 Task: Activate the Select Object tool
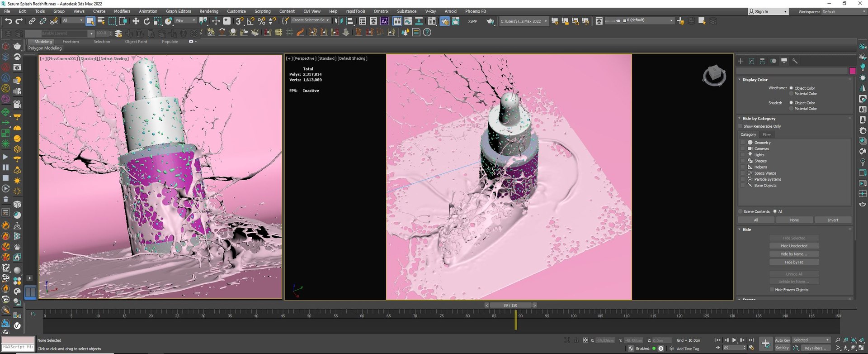tap(90, 21)
